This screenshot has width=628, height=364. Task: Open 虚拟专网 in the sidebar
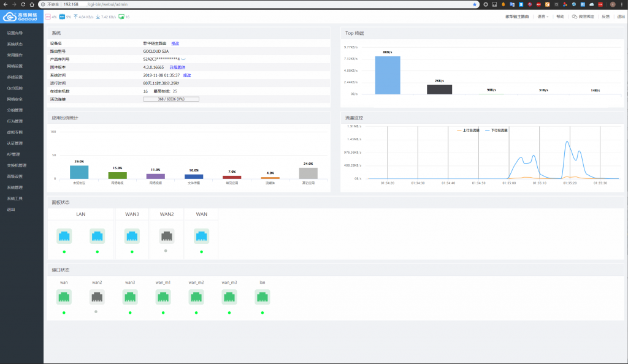[15, 132]
